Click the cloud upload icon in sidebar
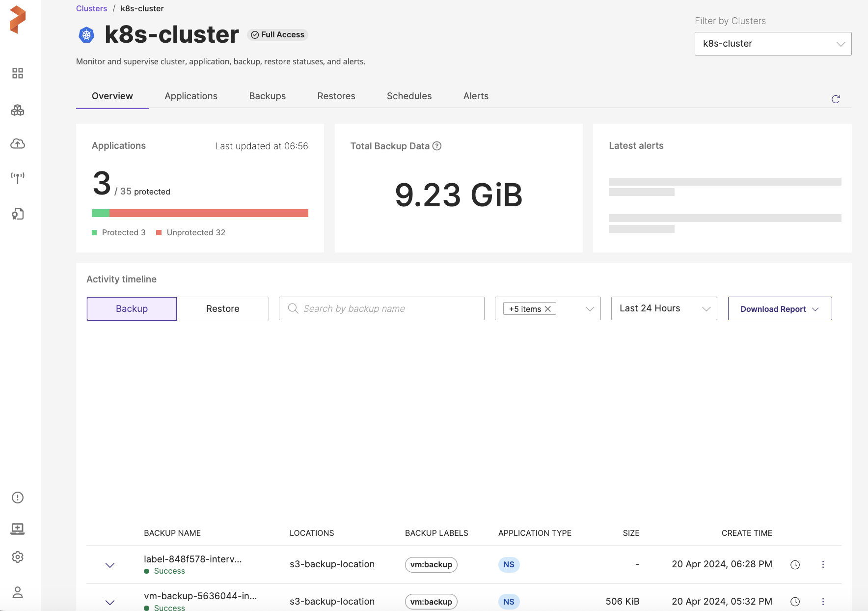 click(x=18, y=144)
